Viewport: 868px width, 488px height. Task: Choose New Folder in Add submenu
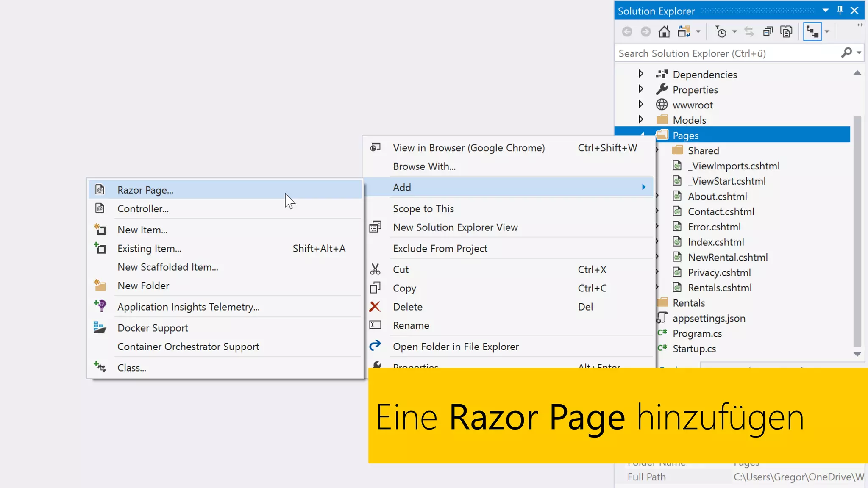click(225, 286)
